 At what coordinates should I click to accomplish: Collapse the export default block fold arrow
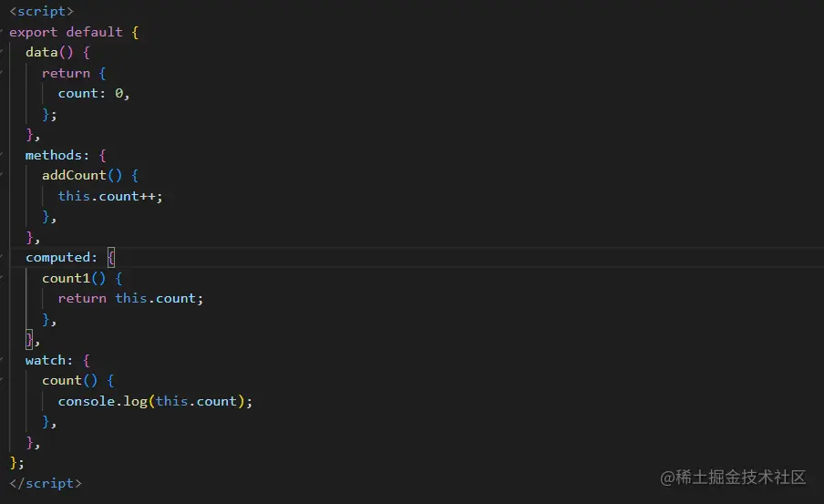point(2,32)
